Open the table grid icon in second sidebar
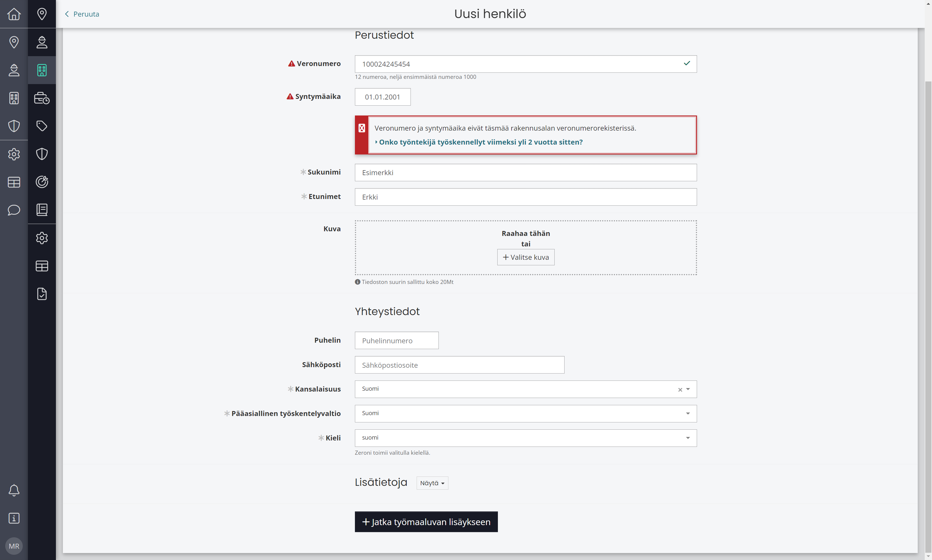 click(42, 266)
